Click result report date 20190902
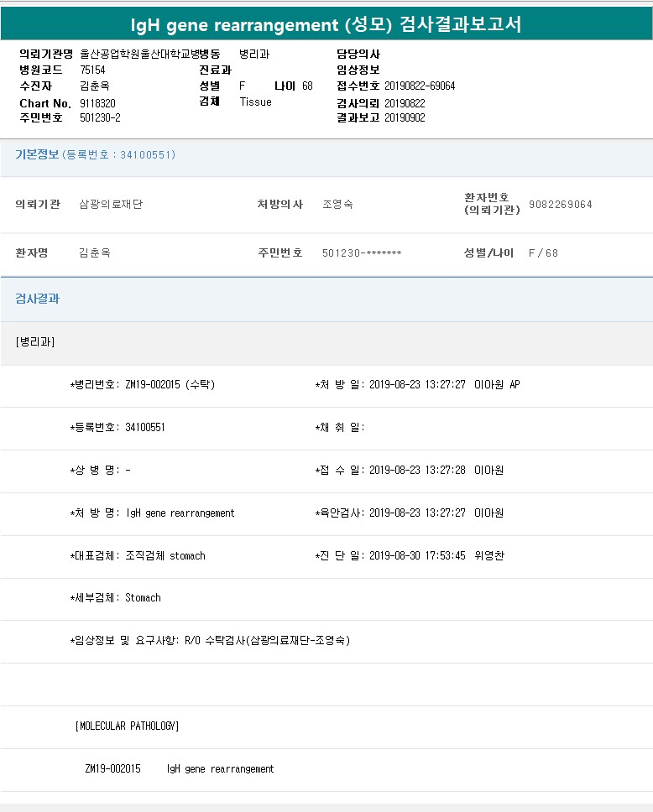This screenshot has width=653, height=812. pos(405,117)
